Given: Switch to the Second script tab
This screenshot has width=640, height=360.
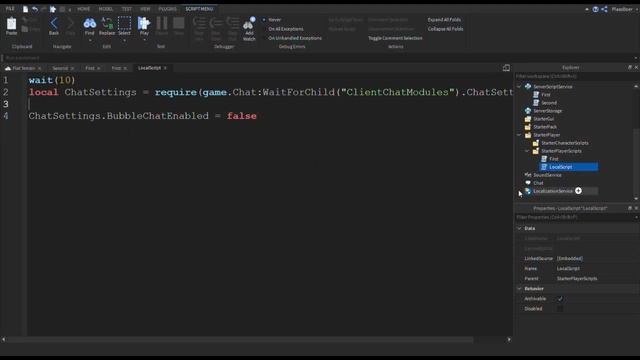Looking at the screenshot, I should tap(60, 68).
